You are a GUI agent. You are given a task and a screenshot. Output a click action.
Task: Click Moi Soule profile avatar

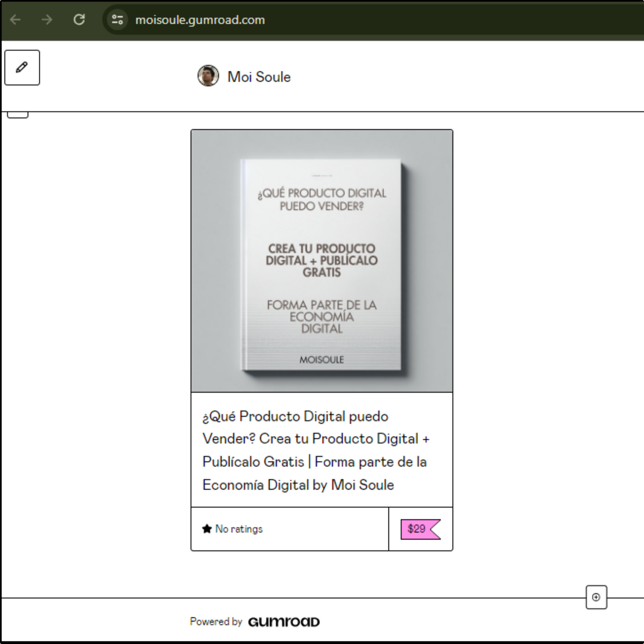[x=208, y=76]
